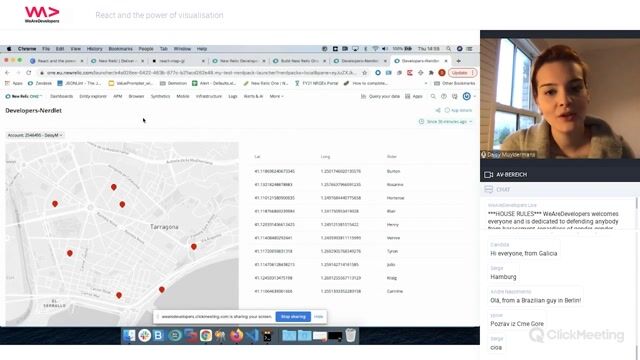Screen dimensions: 640x360
Task: Switch to the react-map-gl tab
Action: click(178, 61)
